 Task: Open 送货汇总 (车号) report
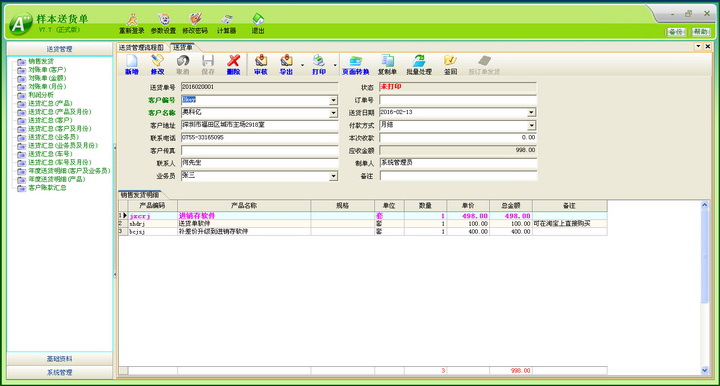[x=50, y=154]
